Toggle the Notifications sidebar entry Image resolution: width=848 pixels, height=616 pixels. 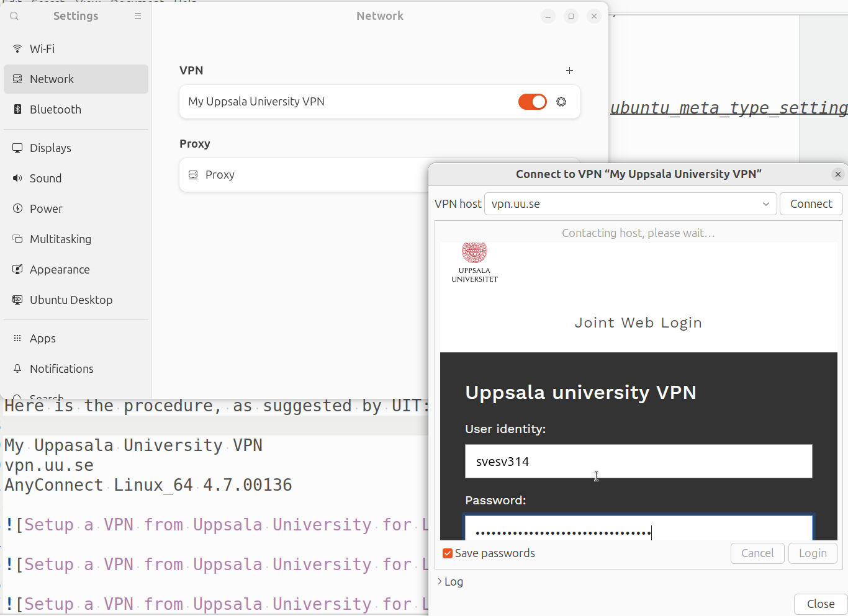61,368
